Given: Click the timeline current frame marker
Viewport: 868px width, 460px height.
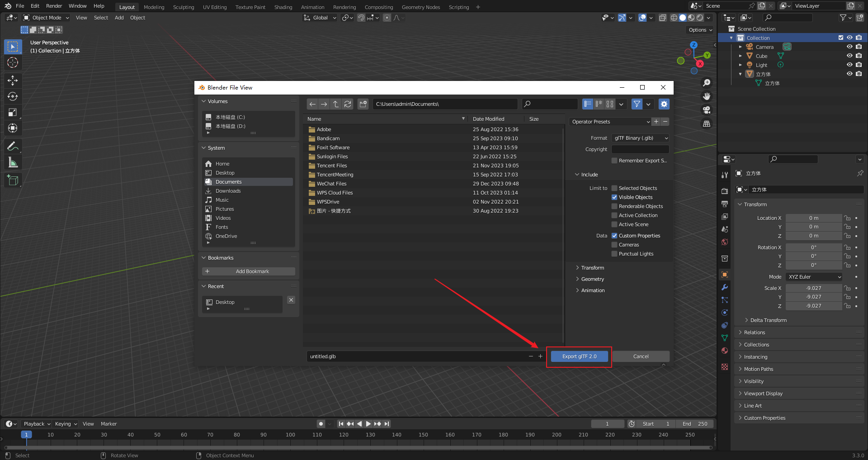Looking at the screenshot, I should [26, 435].
